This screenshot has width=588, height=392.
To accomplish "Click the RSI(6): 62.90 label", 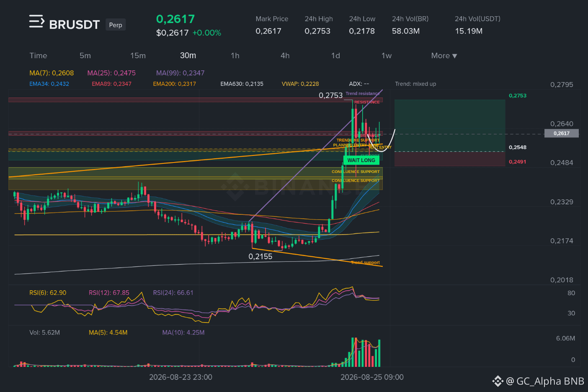I will [48, 293].
